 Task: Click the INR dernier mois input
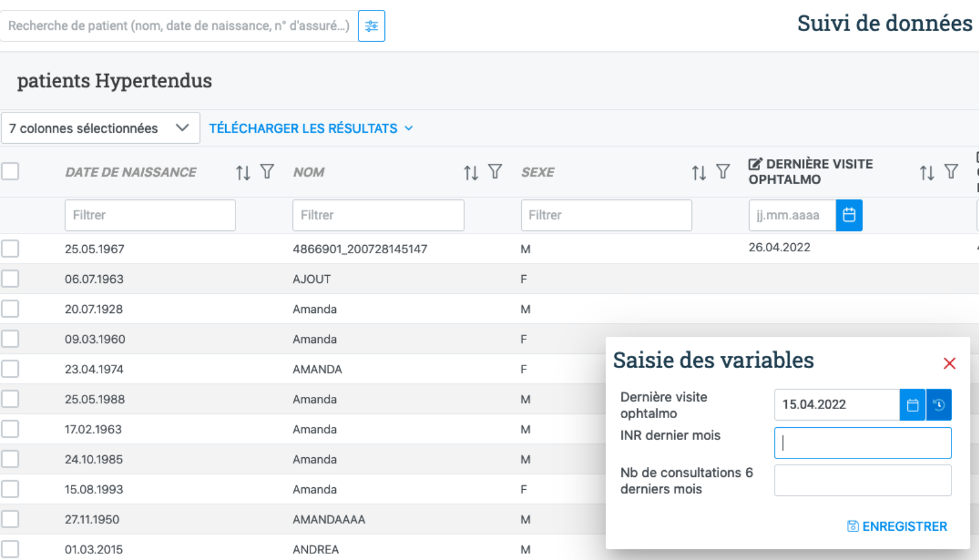click(863, 443)
